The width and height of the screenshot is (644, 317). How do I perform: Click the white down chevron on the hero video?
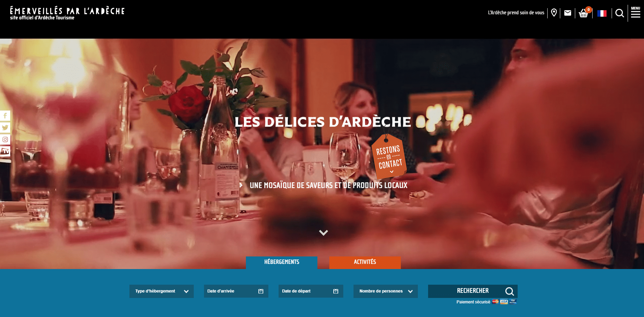(323, 233)
